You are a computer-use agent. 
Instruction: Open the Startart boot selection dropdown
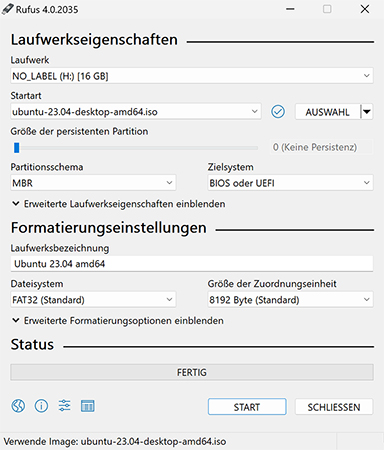[x=136, y=112]
